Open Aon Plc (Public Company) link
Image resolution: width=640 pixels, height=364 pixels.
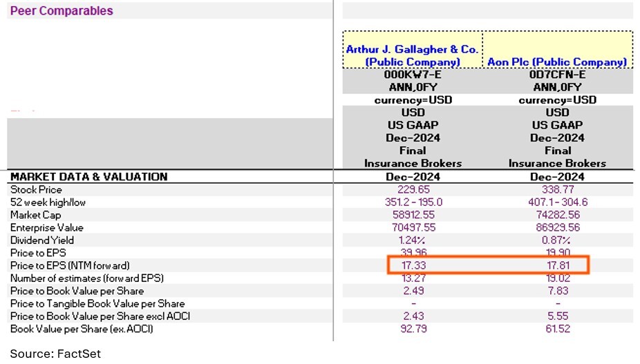(557, 62)
